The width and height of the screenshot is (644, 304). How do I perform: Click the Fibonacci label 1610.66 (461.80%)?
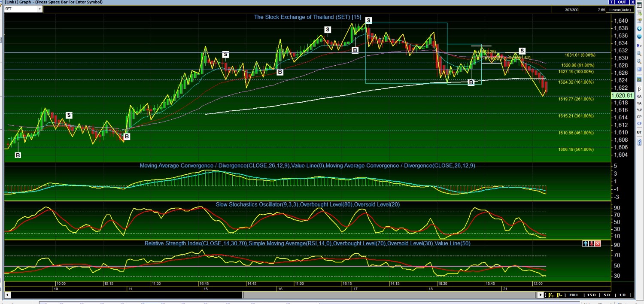click(576, 133)
